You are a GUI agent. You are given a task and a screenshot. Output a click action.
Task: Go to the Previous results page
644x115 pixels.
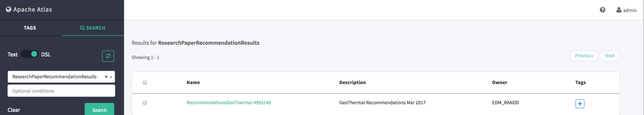pos(584,56)
